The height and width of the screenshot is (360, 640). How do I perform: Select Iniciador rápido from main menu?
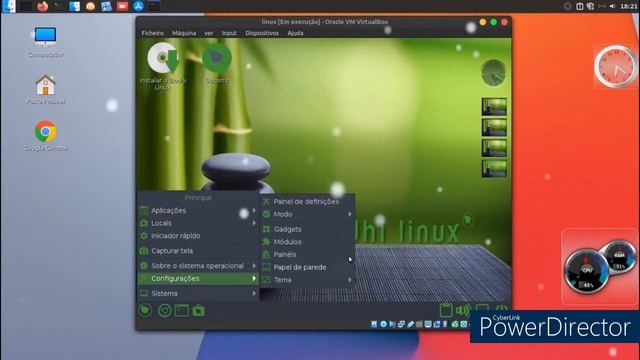tap(198, 236)
